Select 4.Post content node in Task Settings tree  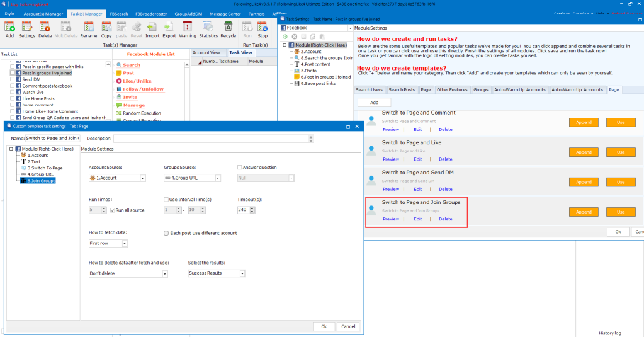[x=315, y=64]
